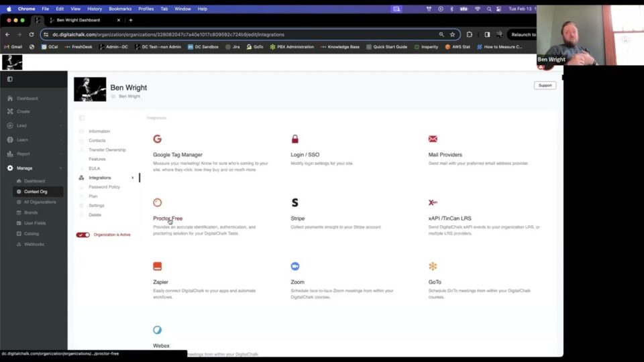Click the xAPI / TinCan LRS icon

click(x=433, y=202)
